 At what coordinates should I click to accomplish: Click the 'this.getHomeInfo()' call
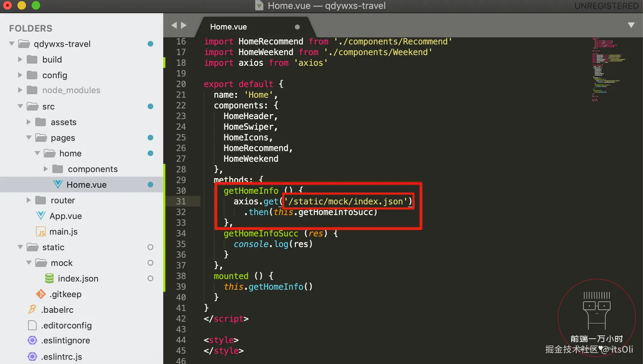pyautogui.click(x=268, y=287)
